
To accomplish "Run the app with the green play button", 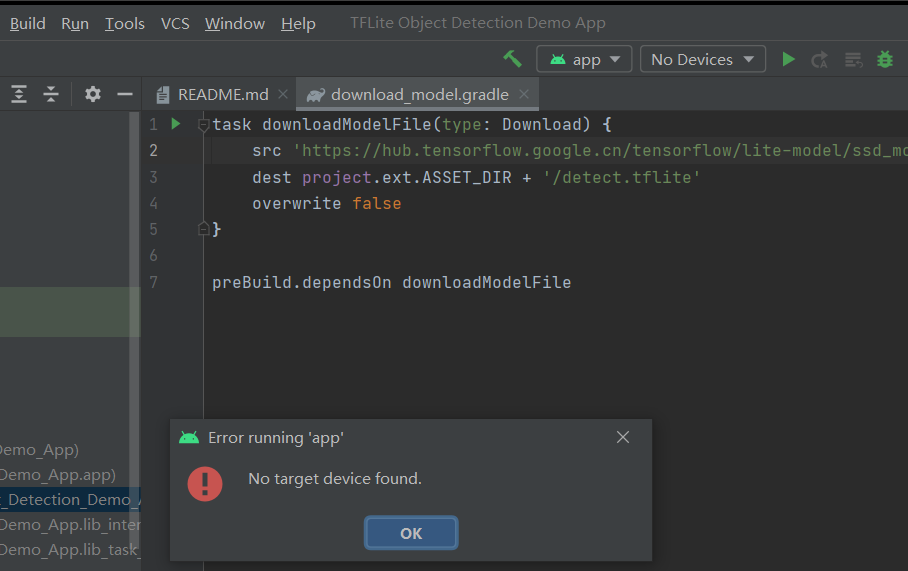I will click(788, 59).
